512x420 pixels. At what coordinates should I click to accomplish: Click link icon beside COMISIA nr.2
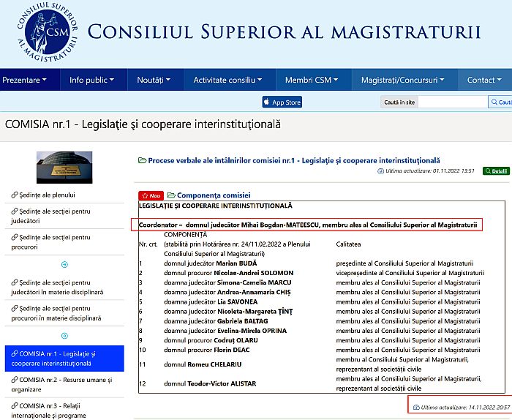[x=15, y=380]
